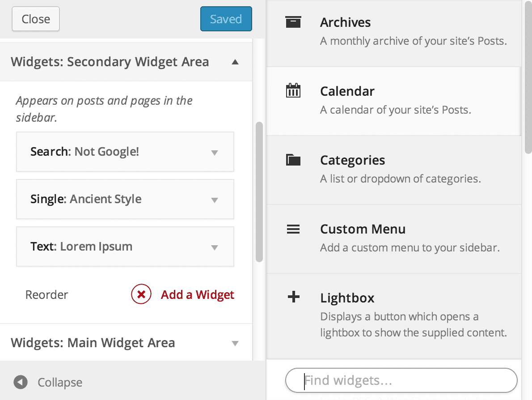Expand the Main Widget Area section

click(235, 343)
